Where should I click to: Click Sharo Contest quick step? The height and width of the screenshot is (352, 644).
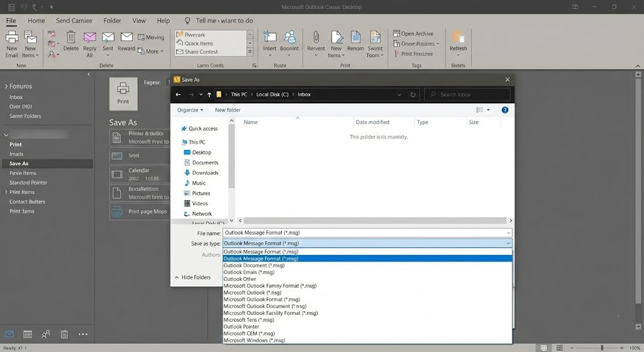(x=197, y=52)
